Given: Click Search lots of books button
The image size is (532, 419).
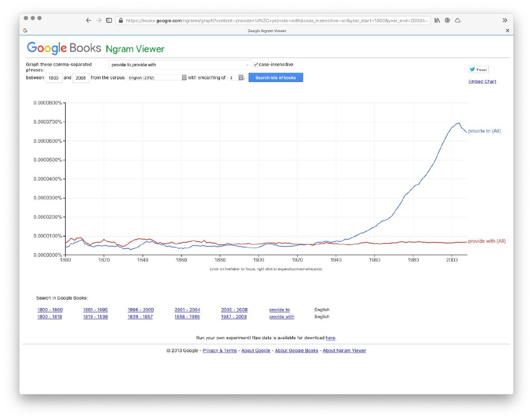Looking at the screenshot, I should pos(276,78).
